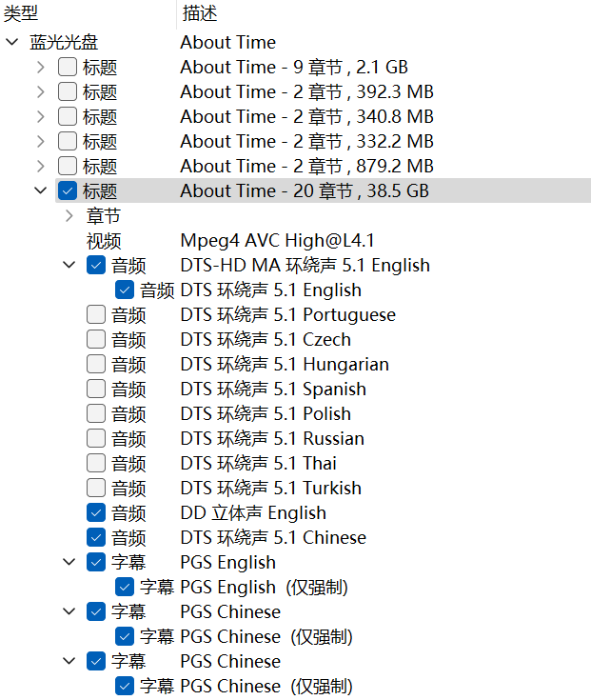Expand the 章节 chapters node
The image size is (591, 700).
click(69, 216)
